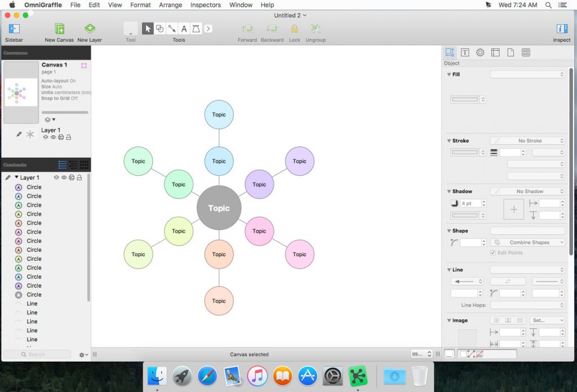Screen dimensions: 577x392
Task: Select the Text tool
Action: tap(184, 28)
